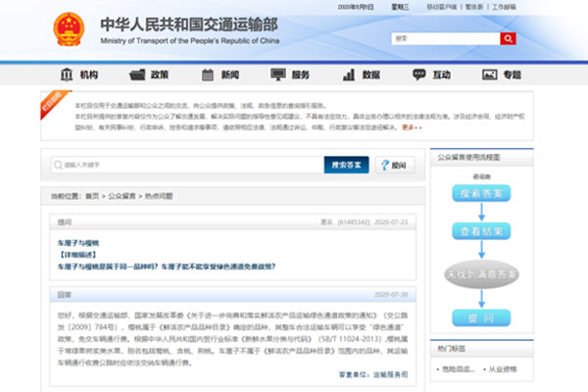Viewport: 588px width, 392px height.
Task: Click the 政策 document icon
Action: point(137,74)
